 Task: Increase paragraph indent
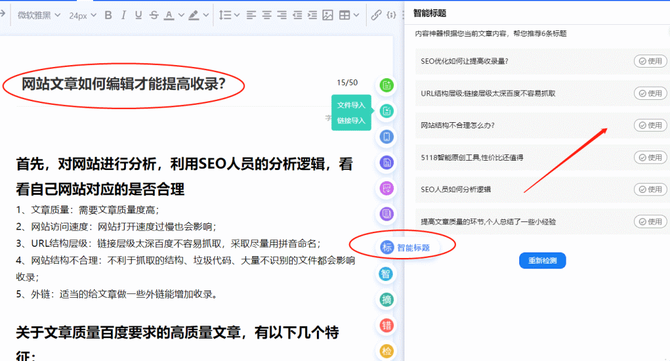(x=312, y=15)
